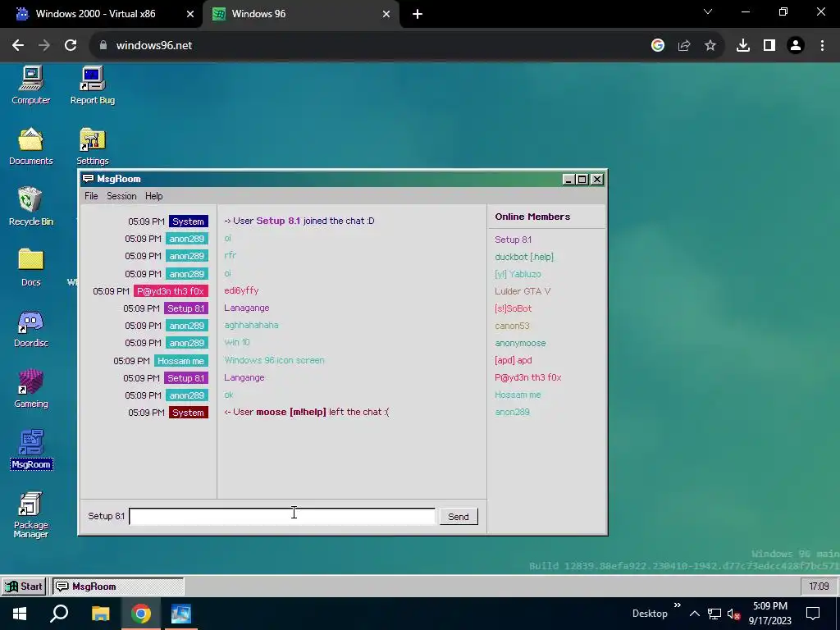840x630 pixels.
Task: Open the Report Bug shortcut
Action: click(x=92, y=84)
